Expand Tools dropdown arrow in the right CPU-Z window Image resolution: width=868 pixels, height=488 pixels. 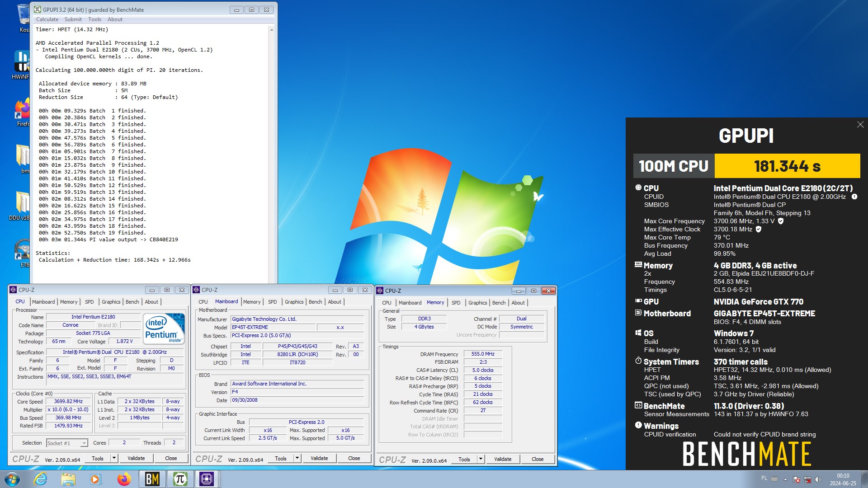tap(481, 459)
